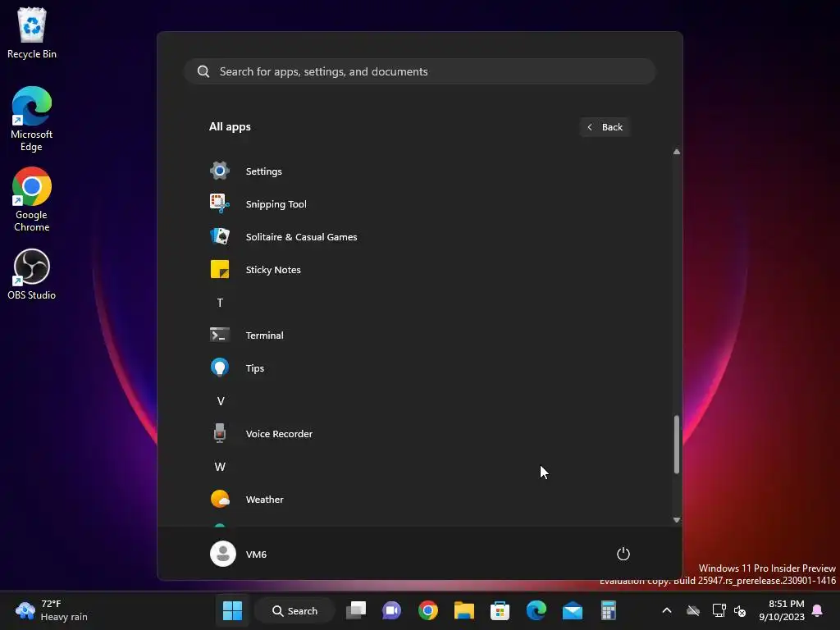Click the scroll down arrow of app list

coord(677,519)
